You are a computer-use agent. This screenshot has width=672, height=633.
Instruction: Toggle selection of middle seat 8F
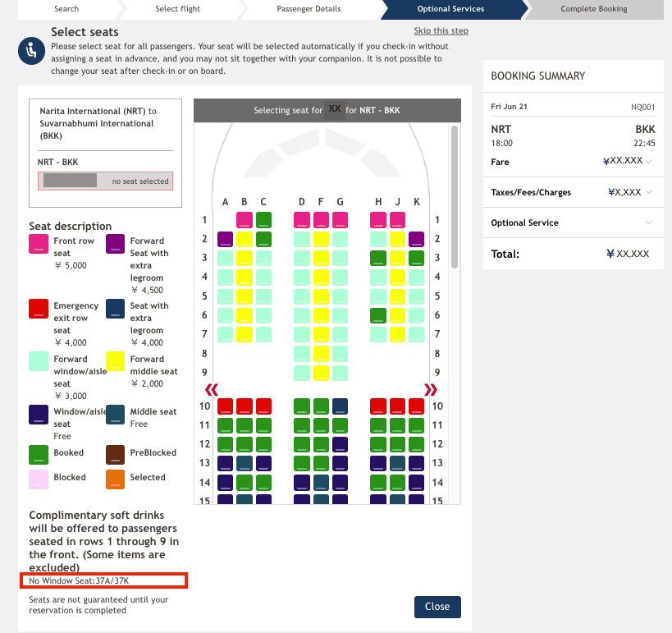[x=320, y=353]
